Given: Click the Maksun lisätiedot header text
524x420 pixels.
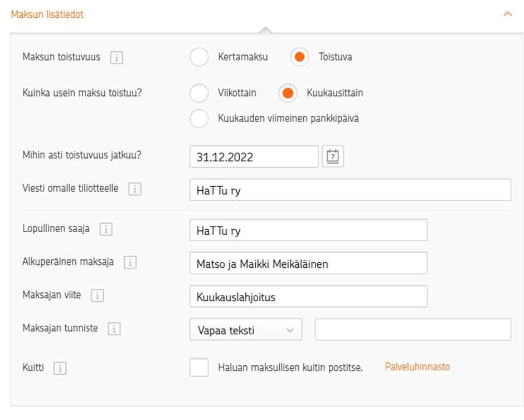Looking at the screenshot, I should tap(47, 15).
